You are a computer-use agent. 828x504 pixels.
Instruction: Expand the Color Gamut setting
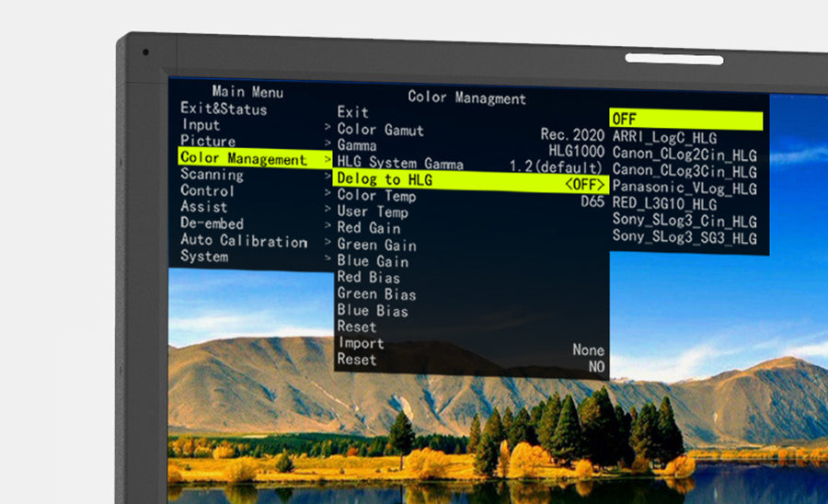pyautogui.click(x=380, y=130)
